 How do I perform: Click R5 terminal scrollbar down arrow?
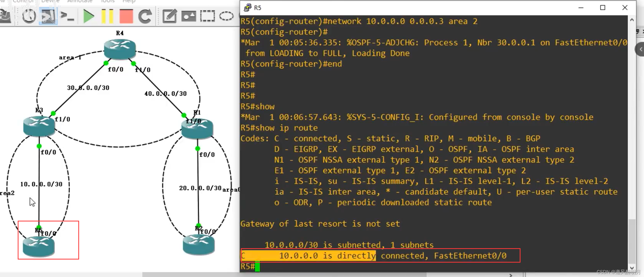(x=632, y=268)
